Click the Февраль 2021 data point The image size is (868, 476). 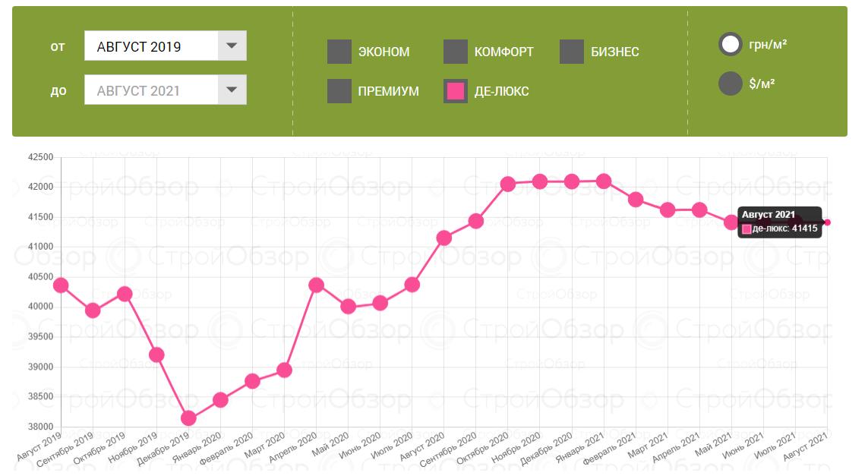click(636, 199)
